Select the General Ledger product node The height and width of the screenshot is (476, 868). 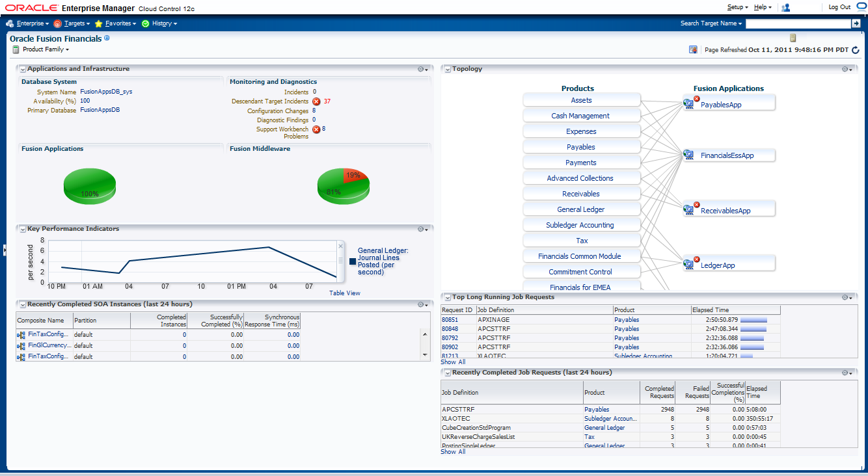click(x=582, y=209)
